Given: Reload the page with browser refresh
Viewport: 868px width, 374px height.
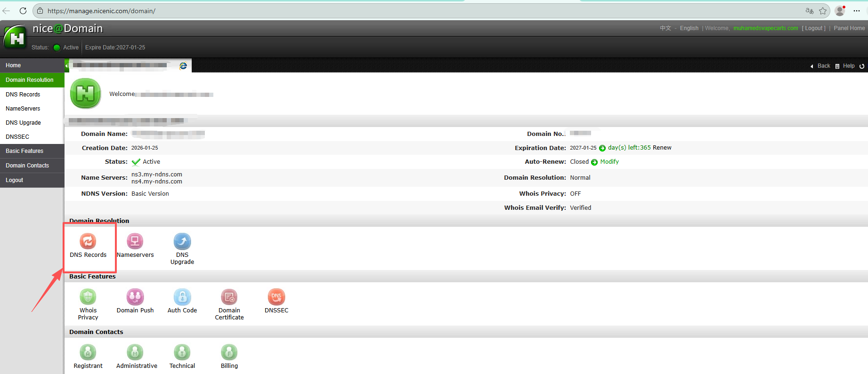Looking at the screenshot, I should (23, 11).
